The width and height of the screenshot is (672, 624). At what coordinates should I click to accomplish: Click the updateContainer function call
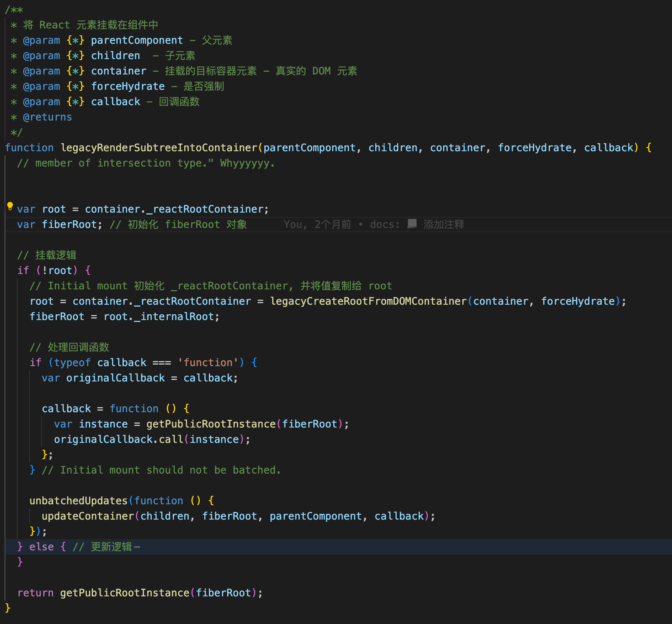(x=88, y=516)
